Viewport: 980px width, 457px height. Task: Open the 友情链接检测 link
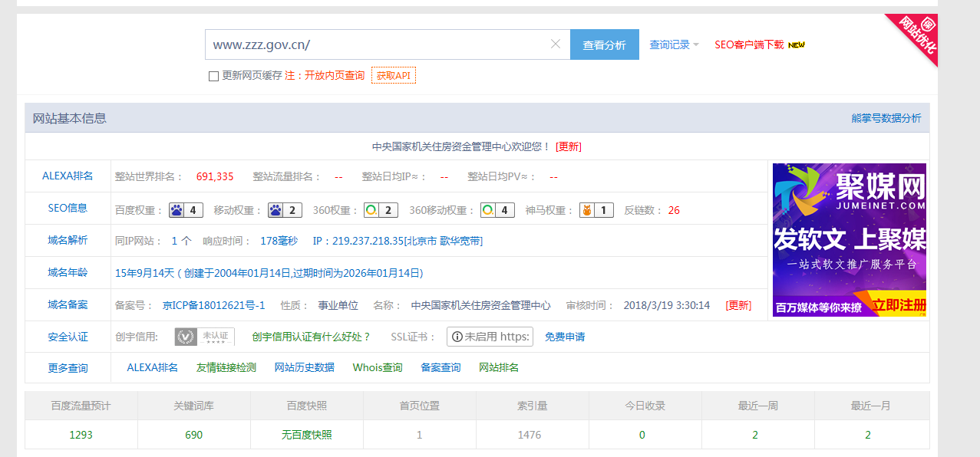click(226, 367)
